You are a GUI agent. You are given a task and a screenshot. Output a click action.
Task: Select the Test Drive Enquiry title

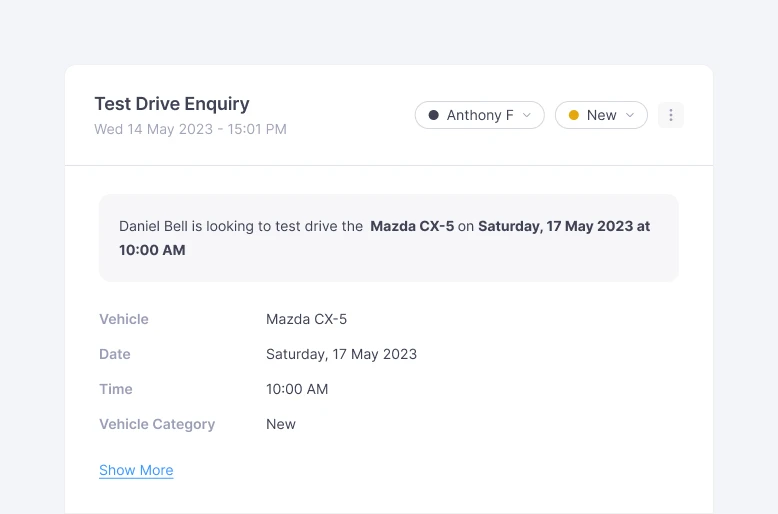(x=172, y=104)
